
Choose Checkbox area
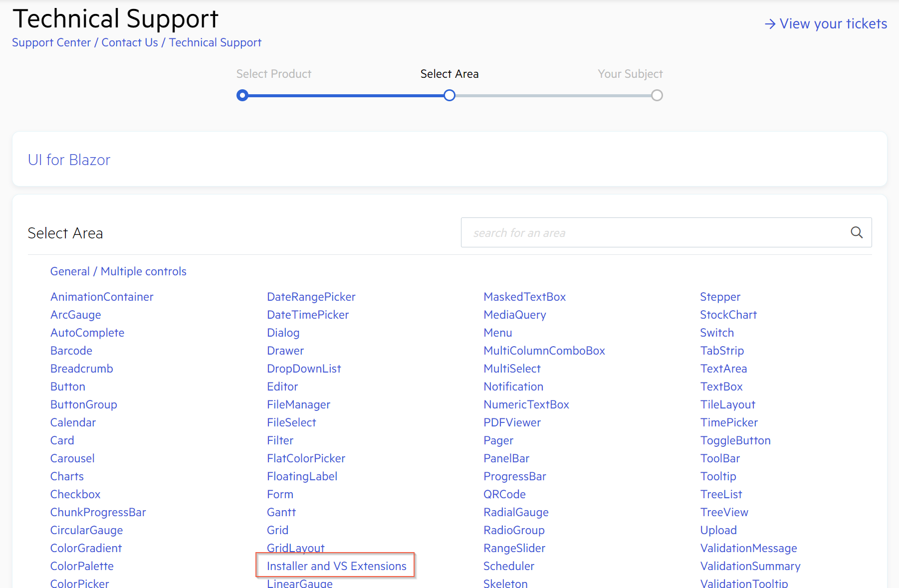pos(75,494)
